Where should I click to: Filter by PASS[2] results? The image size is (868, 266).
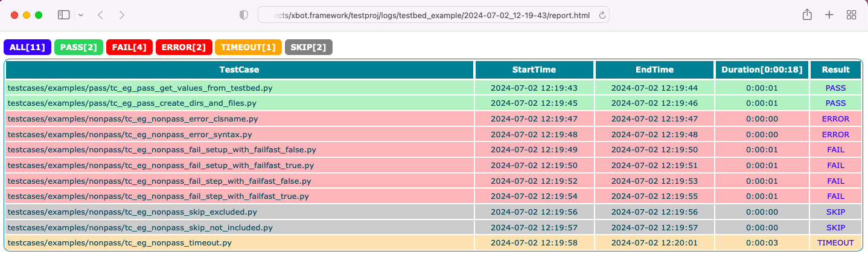[78, 47]
